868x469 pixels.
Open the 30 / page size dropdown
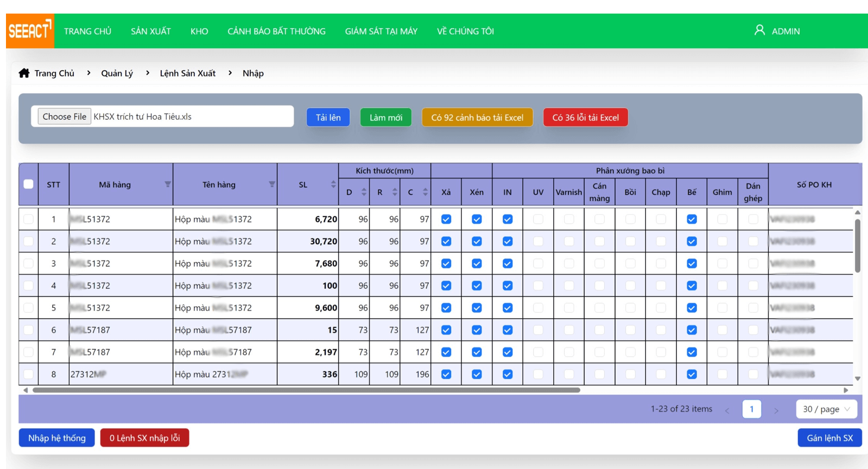click(x=826, y=409)
